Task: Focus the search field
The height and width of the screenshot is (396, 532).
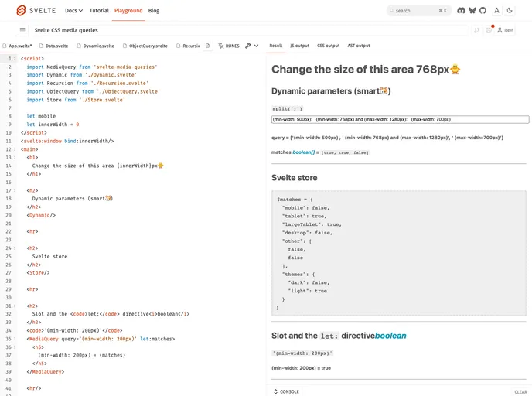Action: [418, 11]
